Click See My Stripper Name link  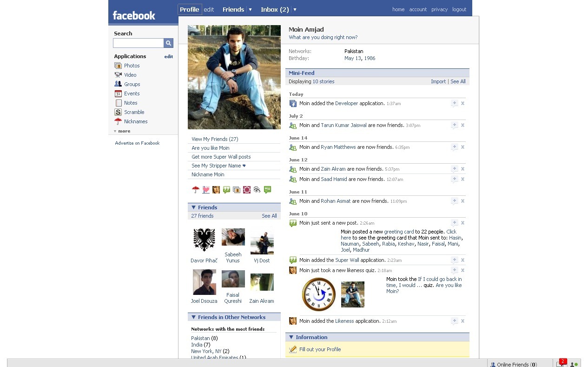click(218, 166)
